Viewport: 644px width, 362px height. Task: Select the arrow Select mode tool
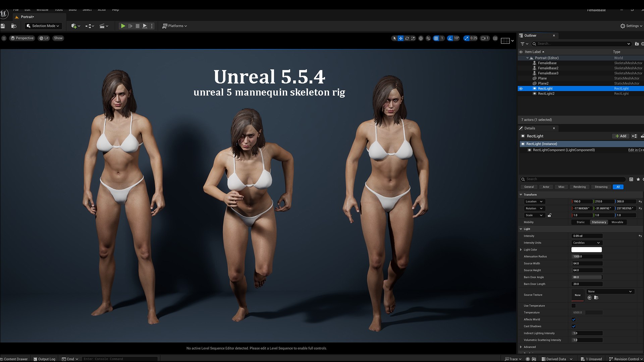coord(394,38)
